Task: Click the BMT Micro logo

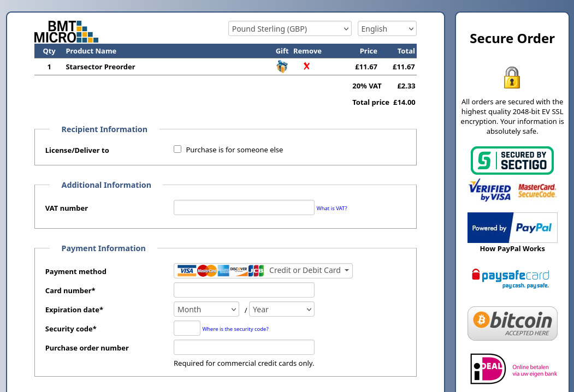Action: [66, 32]
